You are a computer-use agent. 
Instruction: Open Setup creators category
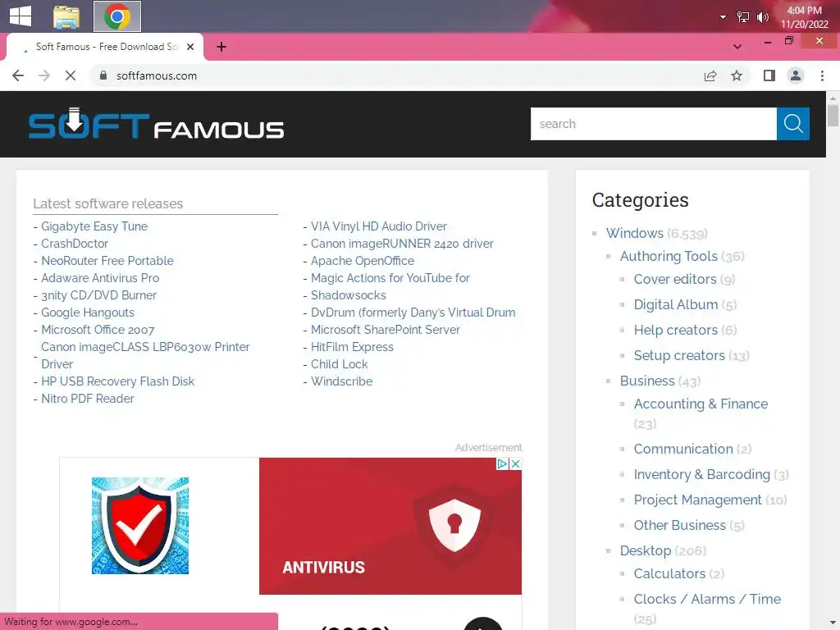pos(679,355)
